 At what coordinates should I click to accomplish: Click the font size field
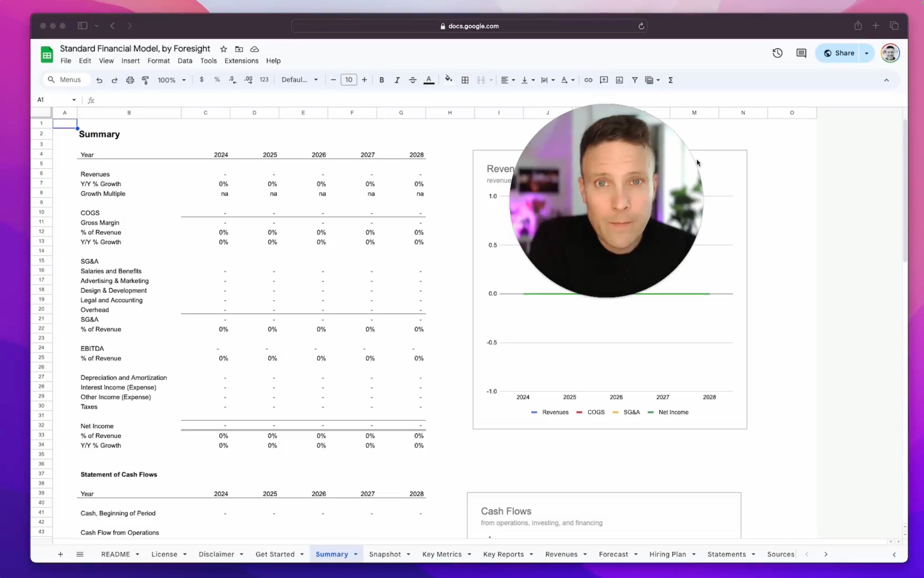(349, 80)
